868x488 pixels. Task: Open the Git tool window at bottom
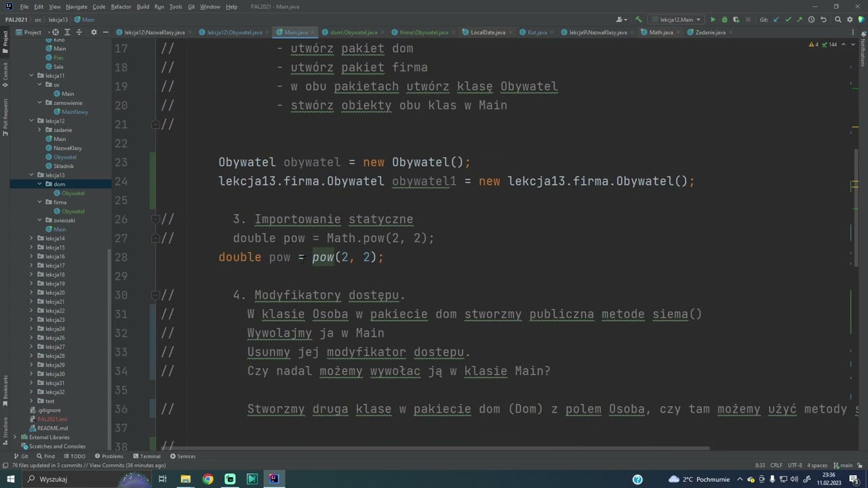[x=21, y=456]
